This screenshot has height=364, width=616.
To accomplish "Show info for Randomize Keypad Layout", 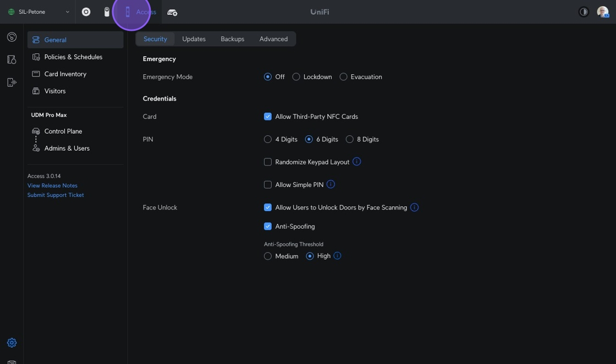I will pyautogui.click(x=356, y=162).
